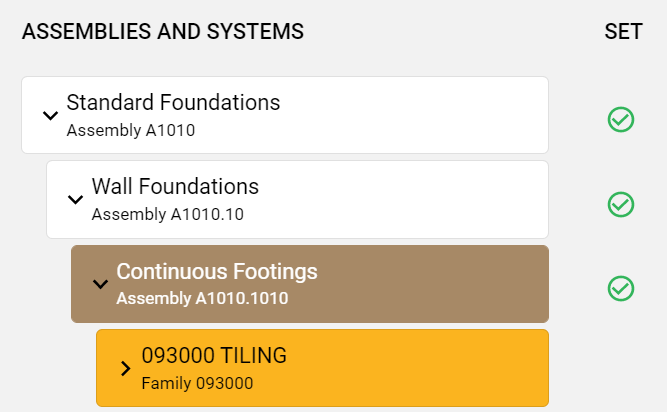Click the Assembly A1010.1010 subtitle label
Viewport: 667px width, 412px height.
point(202,298)
